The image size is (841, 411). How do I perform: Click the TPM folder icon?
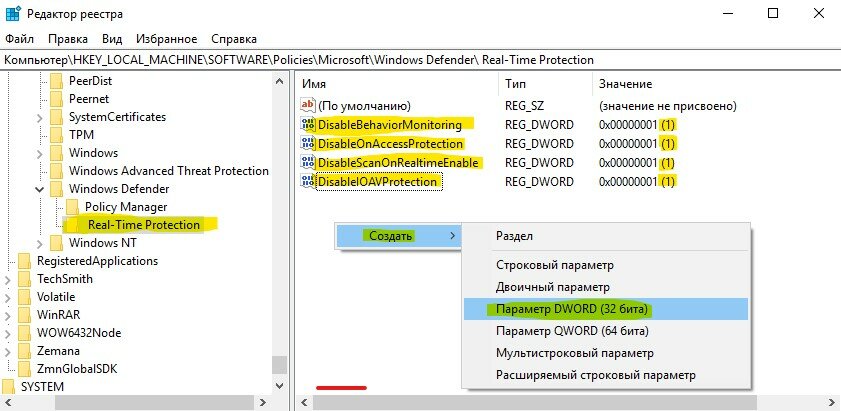tap(56, 135)
